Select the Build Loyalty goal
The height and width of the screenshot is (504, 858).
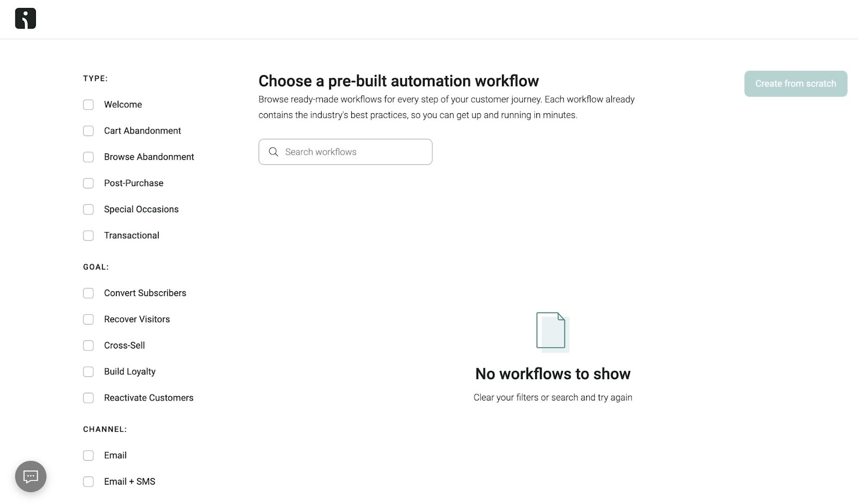pyautogui.click(x=88, y=372)
